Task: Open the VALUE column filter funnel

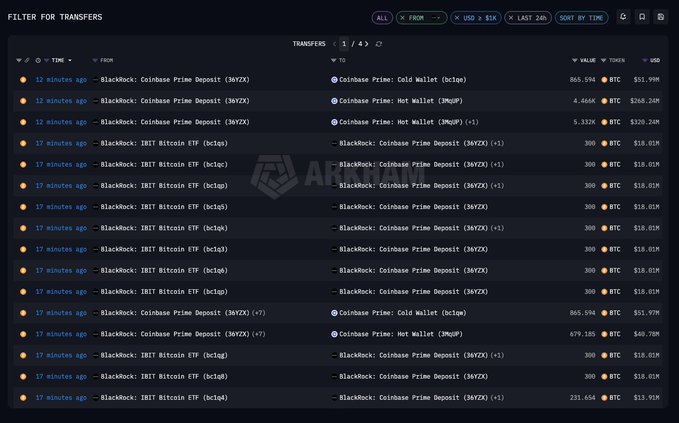Action: 575,60
